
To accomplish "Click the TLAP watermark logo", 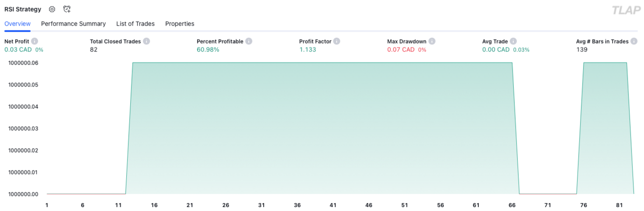I will point(626,10).
